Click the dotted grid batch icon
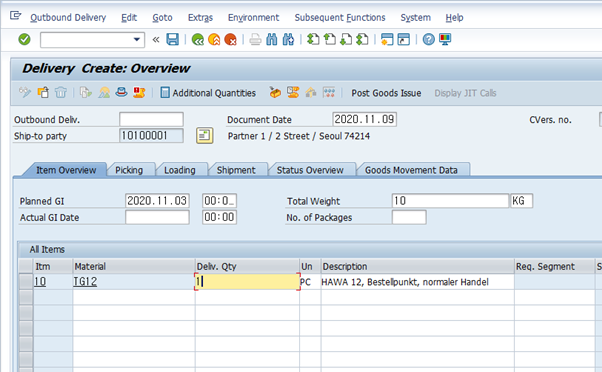The height and width of the screenshot is (372, 602). [x=329, y=93]
